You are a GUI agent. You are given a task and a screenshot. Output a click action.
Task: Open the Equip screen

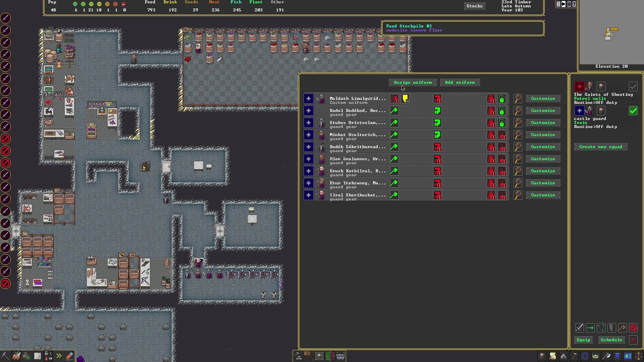(x=583, y=340)
